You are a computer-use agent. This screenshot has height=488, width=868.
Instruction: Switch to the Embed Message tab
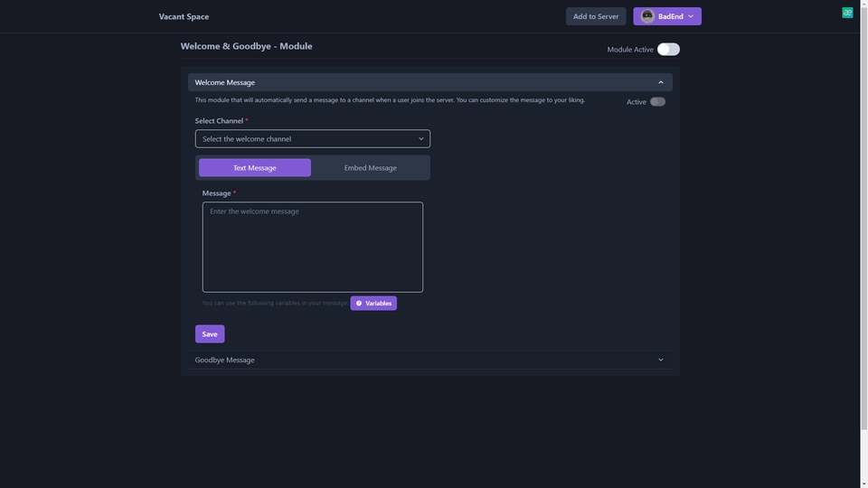coord(371,168)
